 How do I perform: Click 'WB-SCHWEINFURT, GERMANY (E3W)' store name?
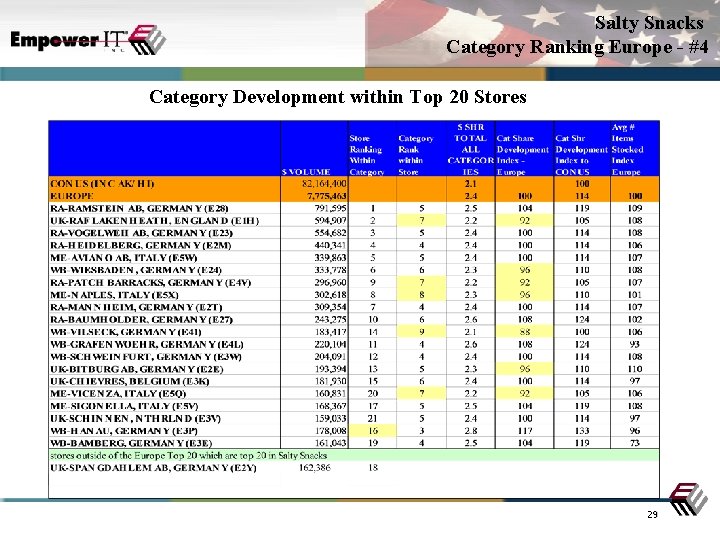coord(146,357)
